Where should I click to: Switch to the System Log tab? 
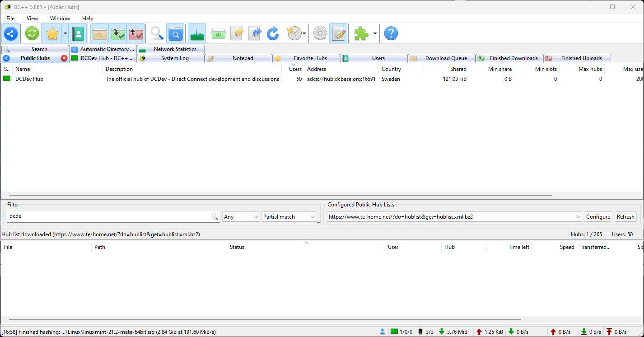coord(171,58)
